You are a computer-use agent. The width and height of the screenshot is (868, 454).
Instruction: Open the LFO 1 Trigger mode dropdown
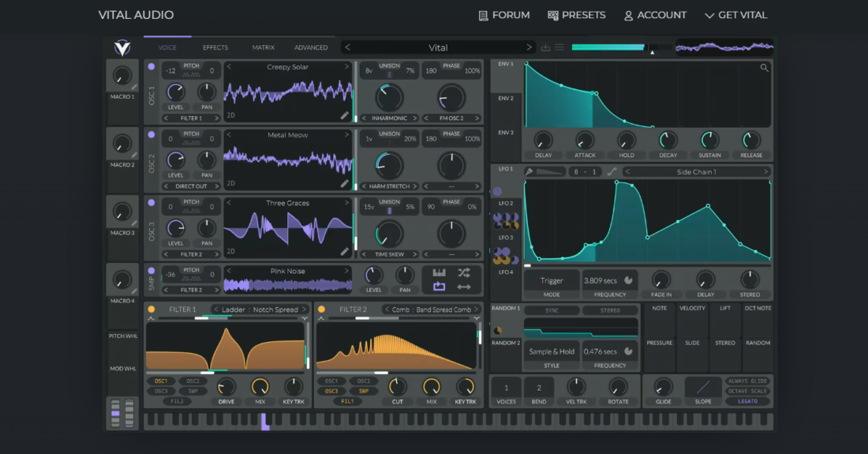click(552, 281)
